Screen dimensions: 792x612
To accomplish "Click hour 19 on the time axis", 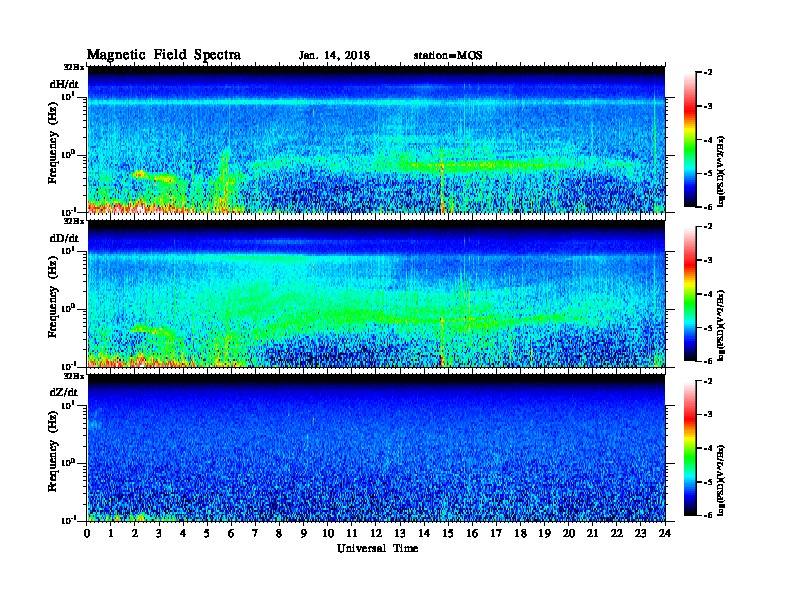I will tap(544, 533).
